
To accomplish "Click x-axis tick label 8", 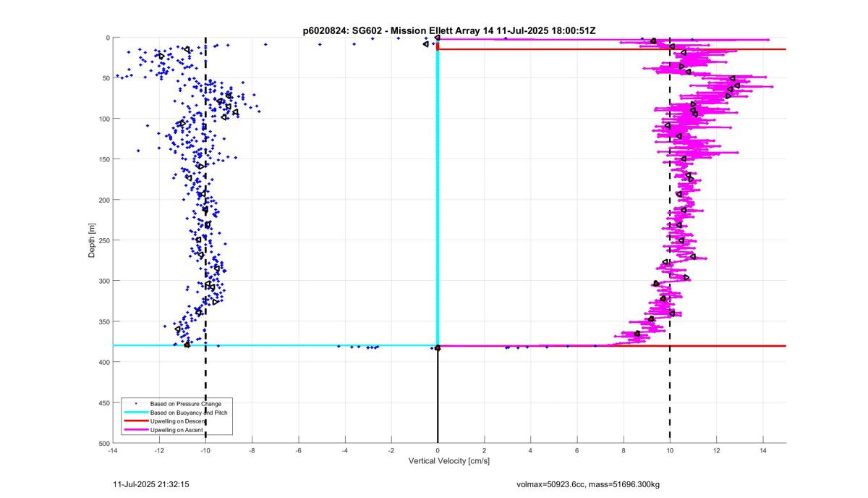I will 624,450.
